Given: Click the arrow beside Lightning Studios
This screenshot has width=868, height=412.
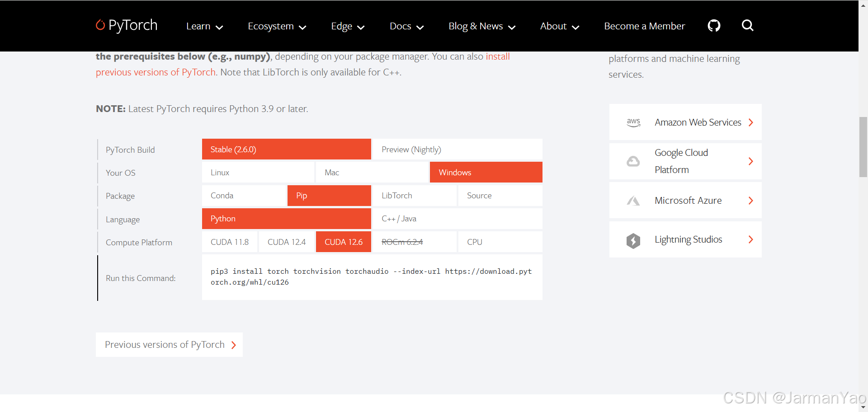Looking at the screenshot, I should click(x=751, y=239).
